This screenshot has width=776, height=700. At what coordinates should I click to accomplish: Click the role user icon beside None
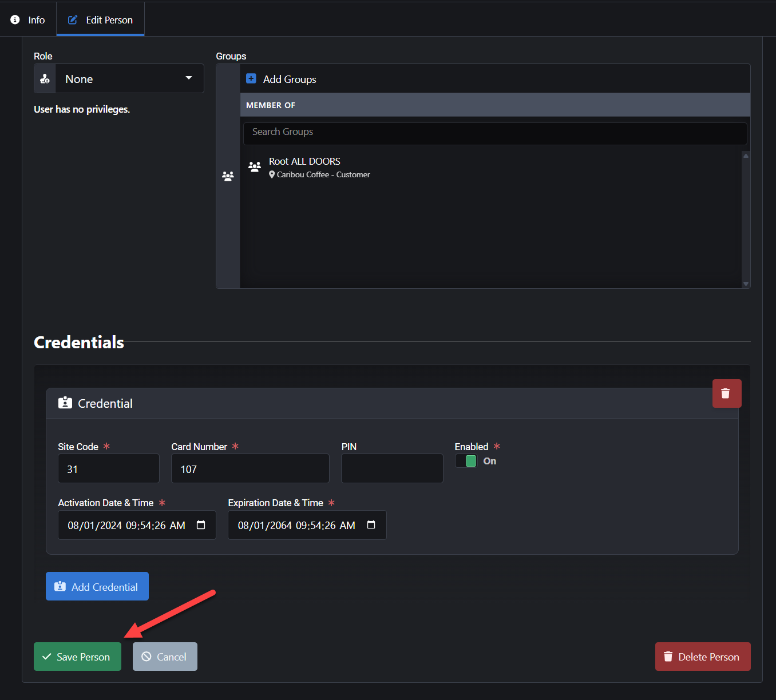click(x=45, y=79)
